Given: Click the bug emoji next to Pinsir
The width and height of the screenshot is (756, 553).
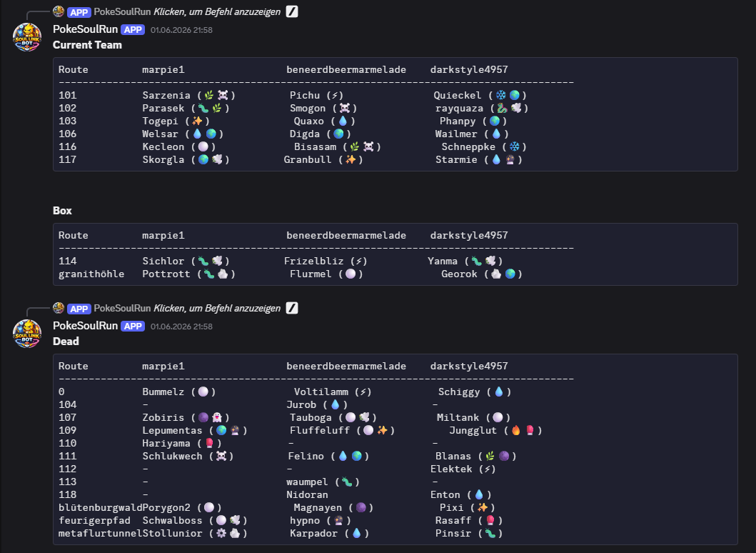Looking at the screenshot, I should pyautogui.click(x=490, y=533).
